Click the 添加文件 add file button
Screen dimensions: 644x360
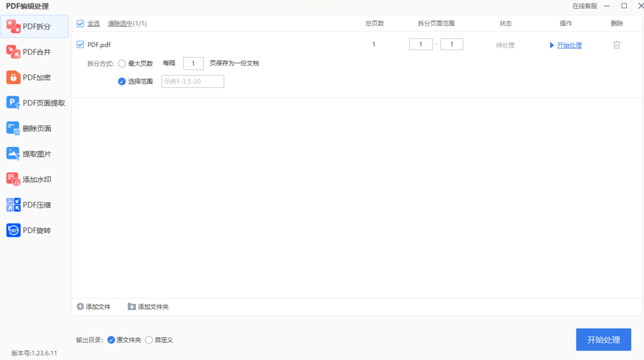click(94, 307)
